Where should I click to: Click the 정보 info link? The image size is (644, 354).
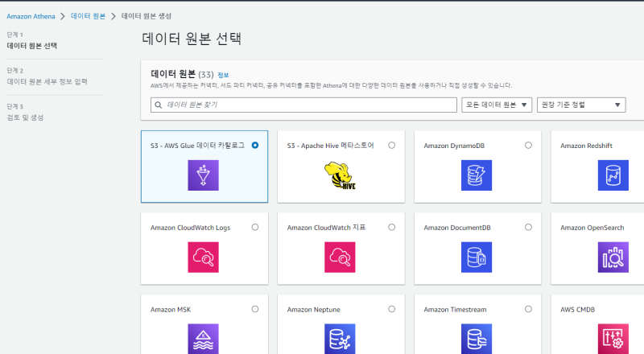pyautogui.click(x=224, y=74)
